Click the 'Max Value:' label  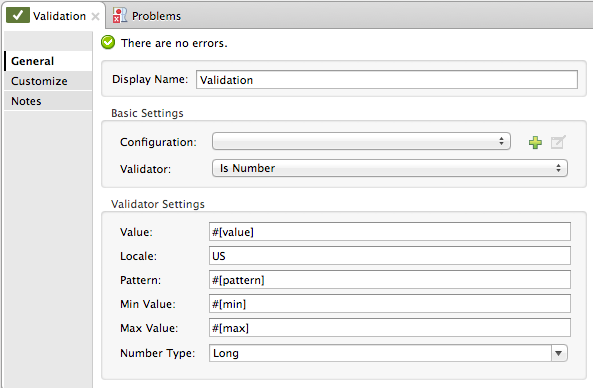pos(149,328)
